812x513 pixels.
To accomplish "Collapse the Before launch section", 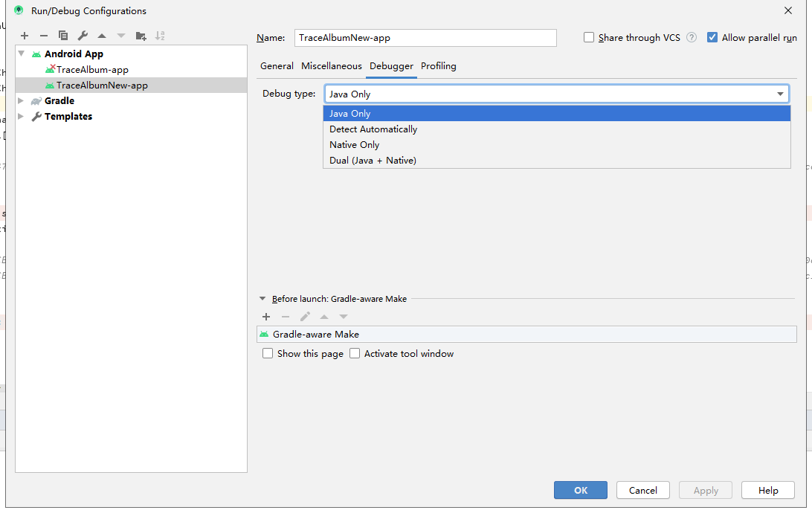I will pos(262,298).
